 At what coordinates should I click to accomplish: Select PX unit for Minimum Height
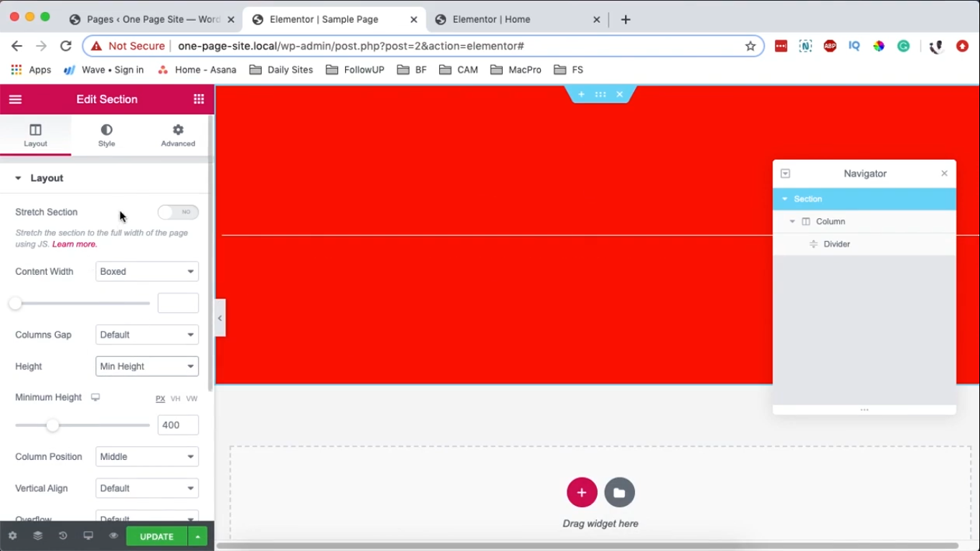pos(161,399)
